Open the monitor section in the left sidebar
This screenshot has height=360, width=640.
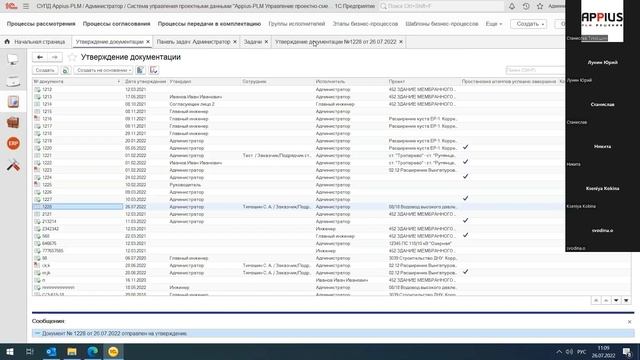13,60
